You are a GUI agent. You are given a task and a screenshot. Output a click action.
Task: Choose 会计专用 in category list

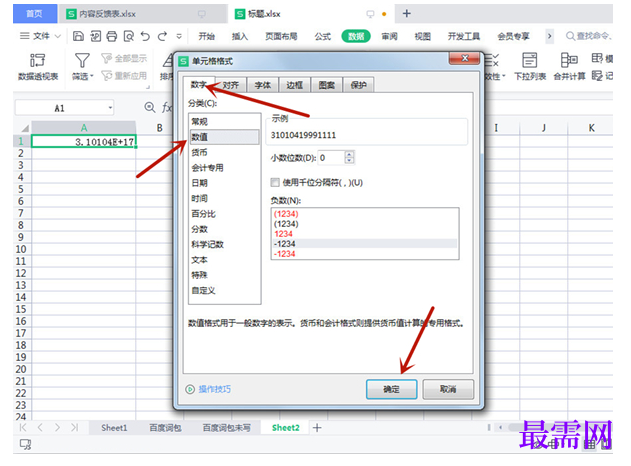[x=224, y=167]
